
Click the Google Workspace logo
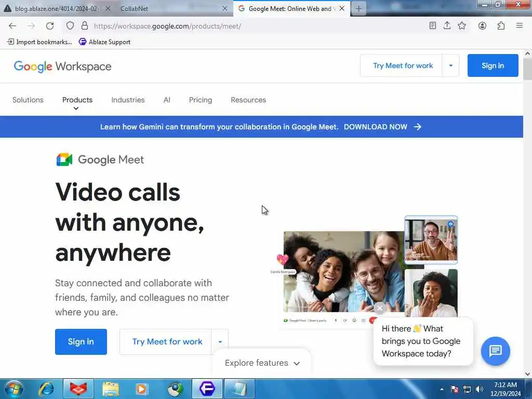(x=62, y=66)
